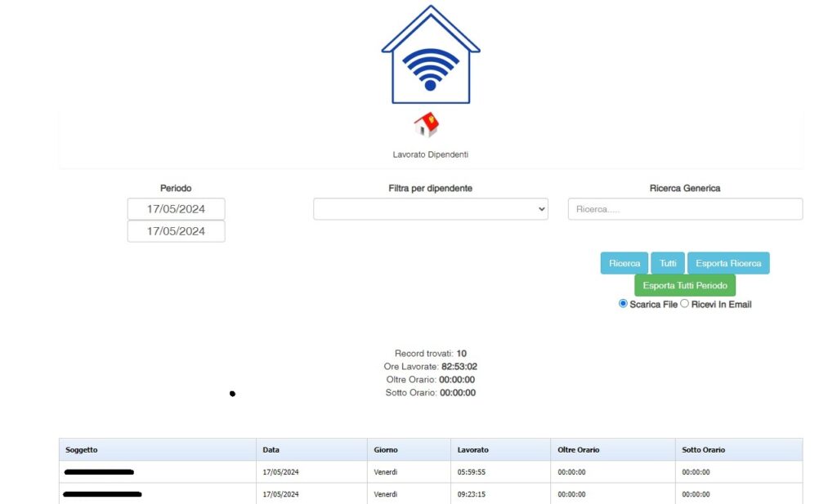The width and height of the screenshot is (837, 504).
Task: Sort by the Lavorato column header
Action: [473, 450]
